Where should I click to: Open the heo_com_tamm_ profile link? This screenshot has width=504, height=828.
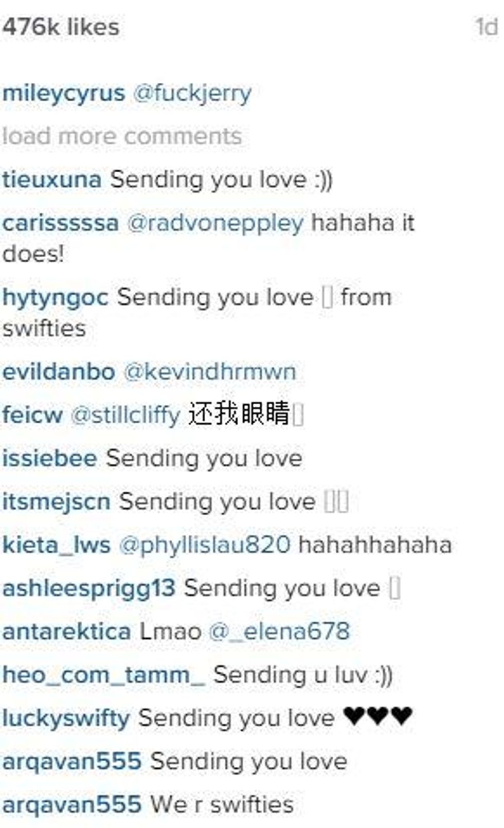click(103, 676)
